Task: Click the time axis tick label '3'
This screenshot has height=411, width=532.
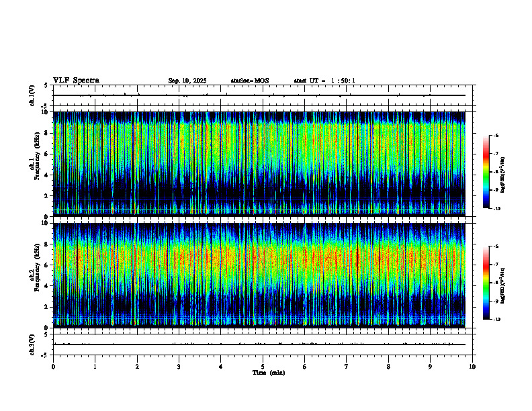Action: [x=179, y=367]
